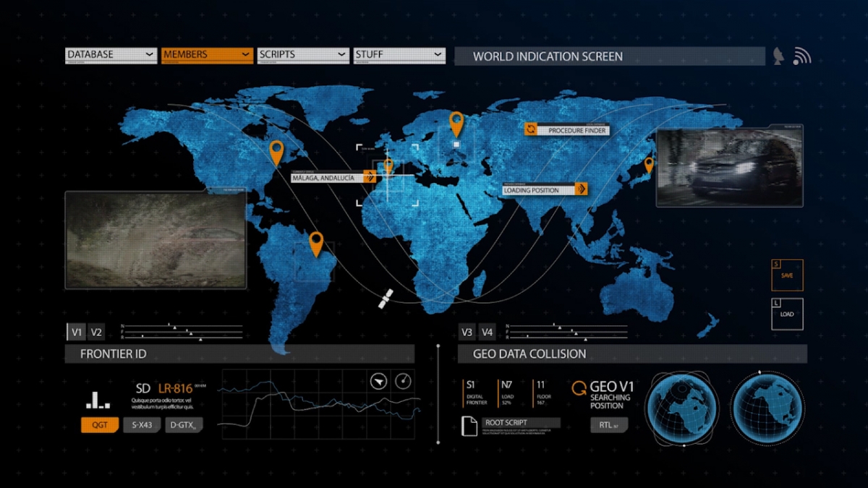Screen dimensions: 868x488
Task: Click the bar chart icon near SD
Action: point(98,401)
